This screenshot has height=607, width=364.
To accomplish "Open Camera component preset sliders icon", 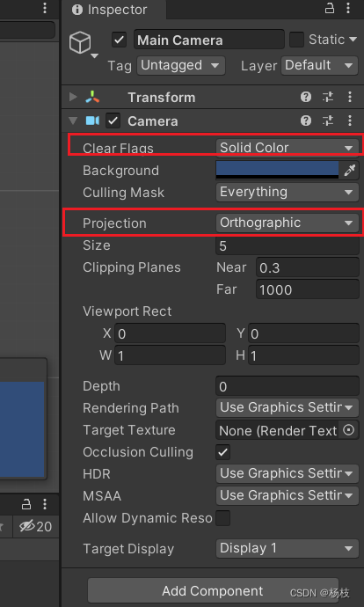I will [x=328, y=121].
